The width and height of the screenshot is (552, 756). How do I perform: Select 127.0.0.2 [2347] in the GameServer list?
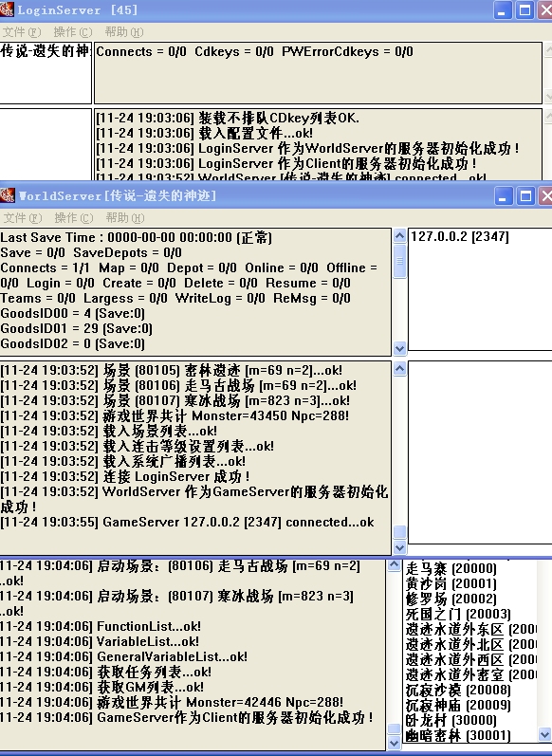point(460,236)
